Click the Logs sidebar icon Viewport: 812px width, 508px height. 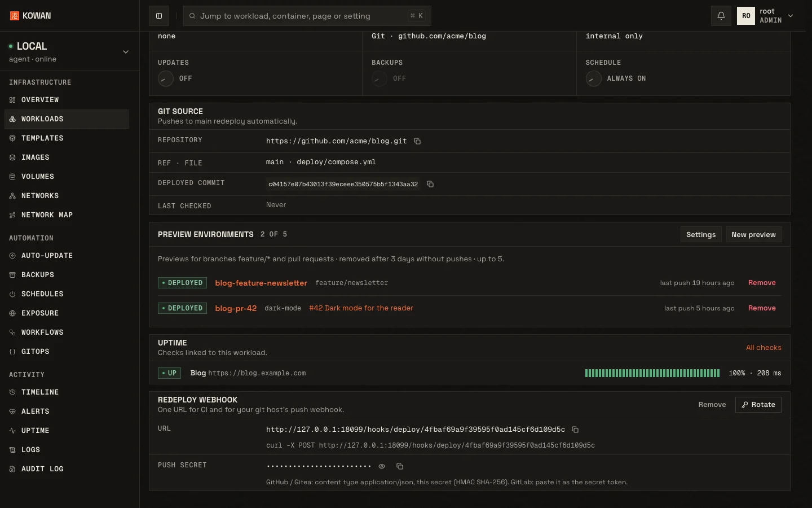click(x=12, y=450)
